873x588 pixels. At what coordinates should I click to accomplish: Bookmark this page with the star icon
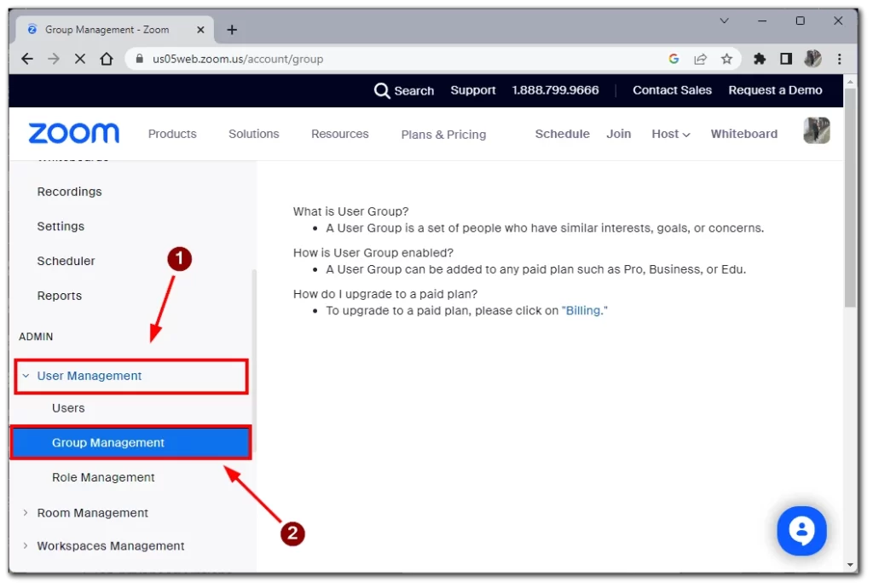point(727,59)
